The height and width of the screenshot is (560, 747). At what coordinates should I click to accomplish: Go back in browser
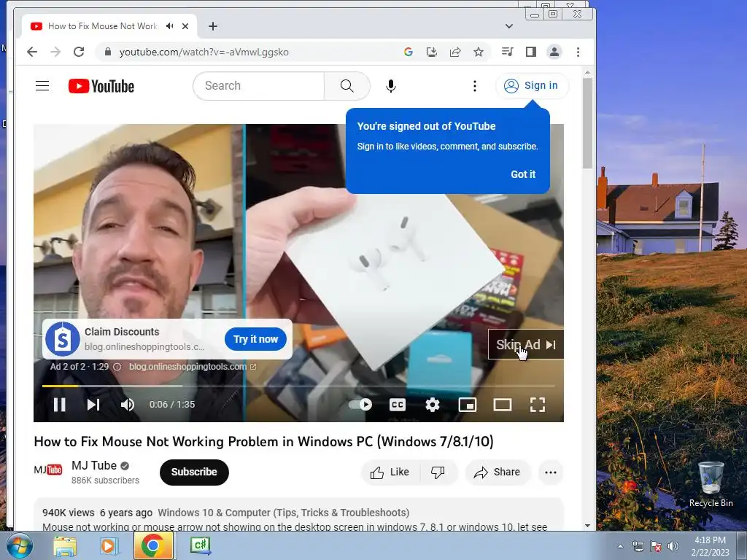click(x=32, y=52)
